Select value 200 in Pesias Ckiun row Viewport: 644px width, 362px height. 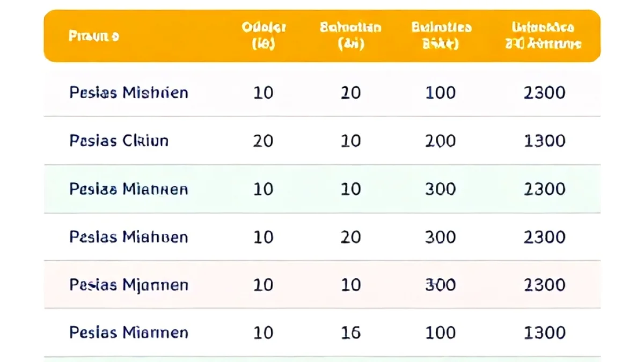point(440,141)
